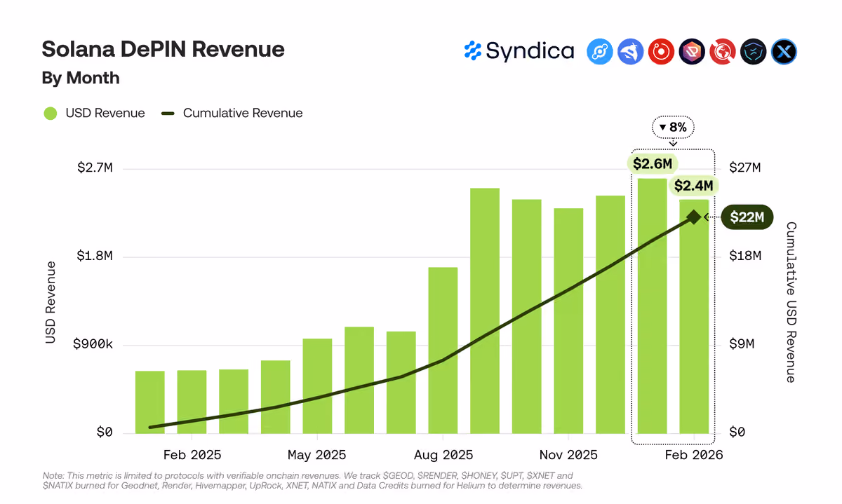Click the $2.6M bar value label
The width and height of the screenshot is (842, 504).
[x=653, y=164]
